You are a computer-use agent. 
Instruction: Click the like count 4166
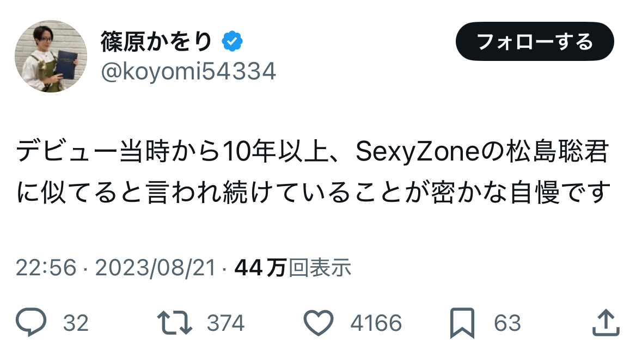(376, 323)
